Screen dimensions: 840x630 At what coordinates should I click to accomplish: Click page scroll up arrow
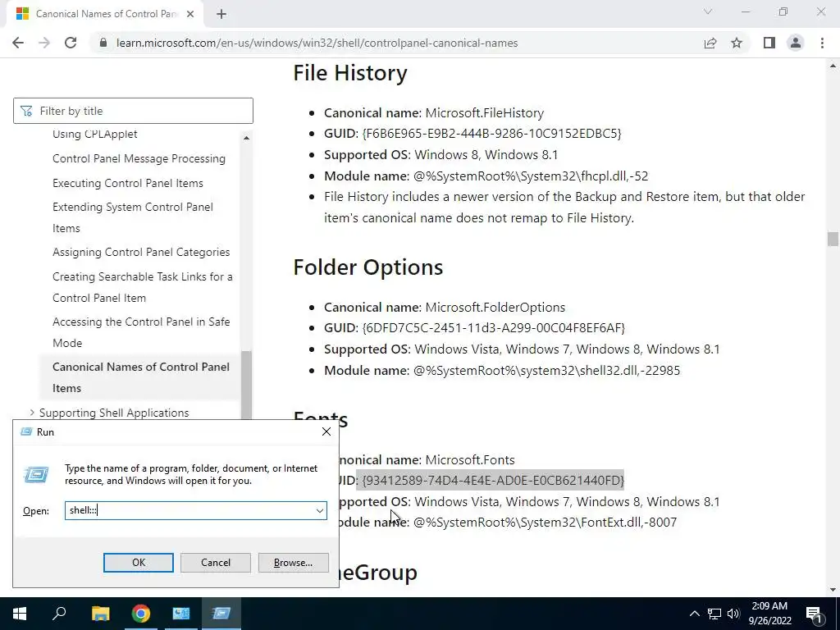tap(833, 66)
